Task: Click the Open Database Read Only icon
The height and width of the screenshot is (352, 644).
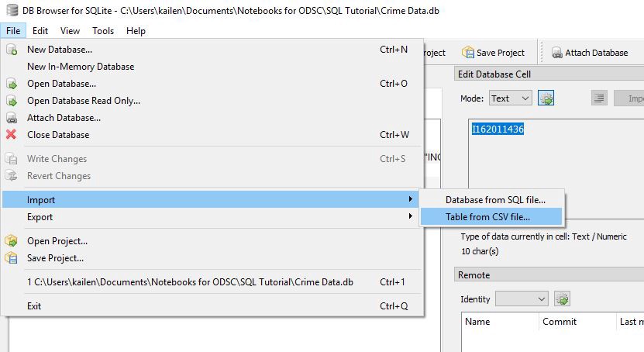Action: click(12, 101)
